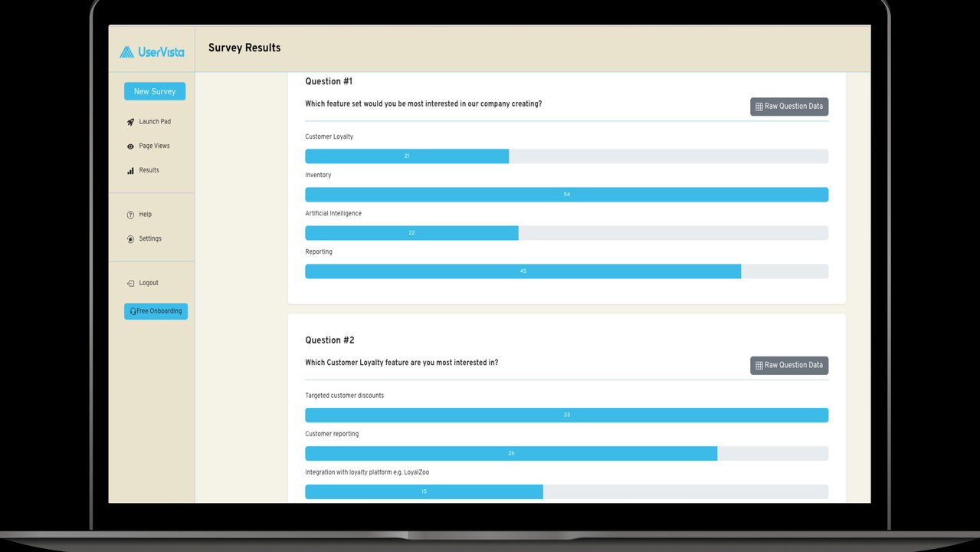Go to Page Views in sidebar

click(x=154, y=146)
